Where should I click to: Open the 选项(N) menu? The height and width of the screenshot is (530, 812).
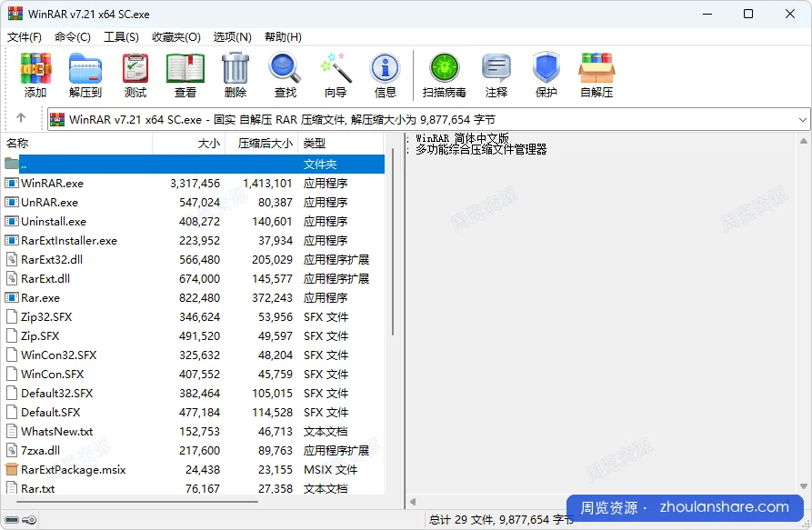pos(233,36)
